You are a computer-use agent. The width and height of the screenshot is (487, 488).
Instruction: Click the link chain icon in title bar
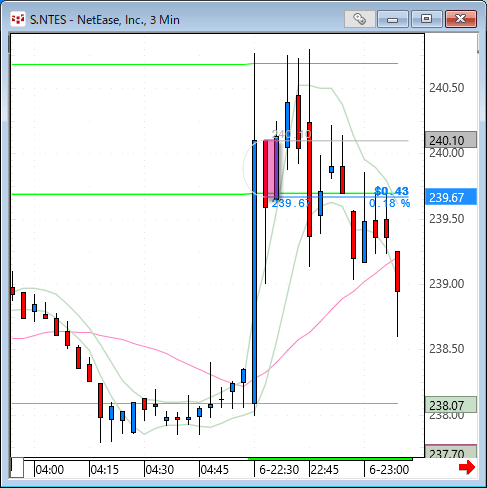[x=359, y=19]
